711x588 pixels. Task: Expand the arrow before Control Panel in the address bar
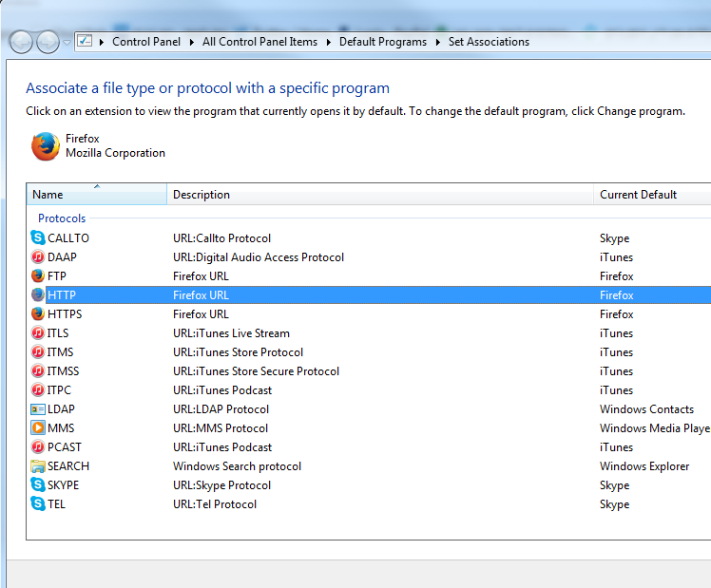102,42
